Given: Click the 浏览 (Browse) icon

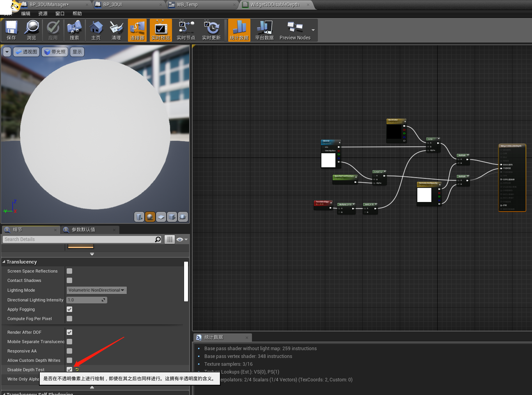Looking at the screenshot, I should click(32, 30).
